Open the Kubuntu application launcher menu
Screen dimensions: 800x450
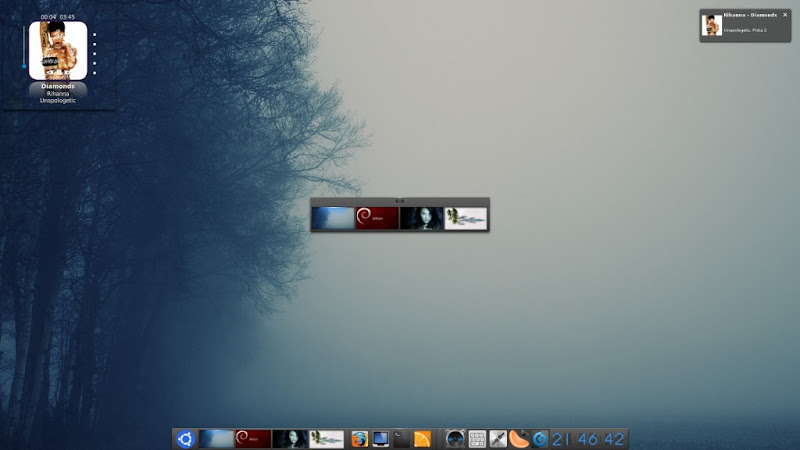(x=185, y=439)
